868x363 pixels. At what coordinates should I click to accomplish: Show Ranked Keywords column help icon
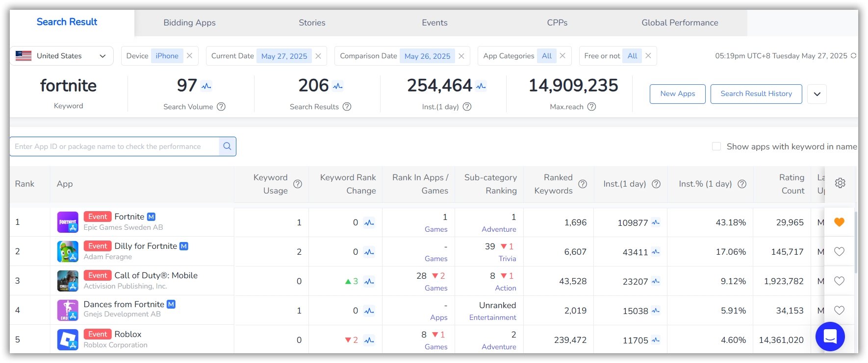(583, 184)
